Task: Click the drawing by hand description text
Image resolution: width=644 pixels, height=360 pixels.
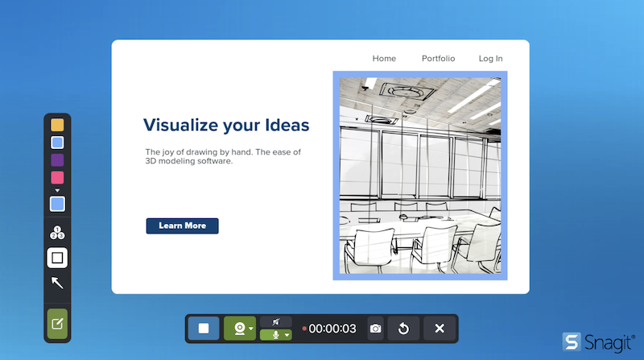Action: (223, 156)
